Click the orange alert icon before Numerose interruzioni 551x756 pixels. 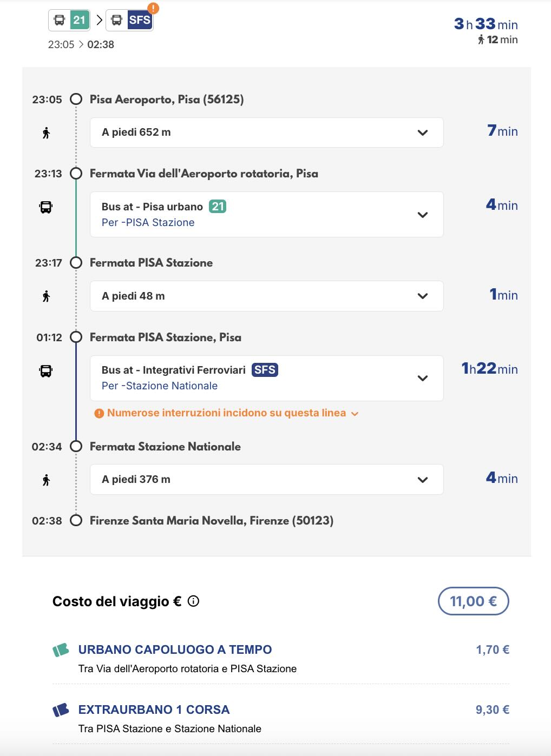[x=99, y=413]
